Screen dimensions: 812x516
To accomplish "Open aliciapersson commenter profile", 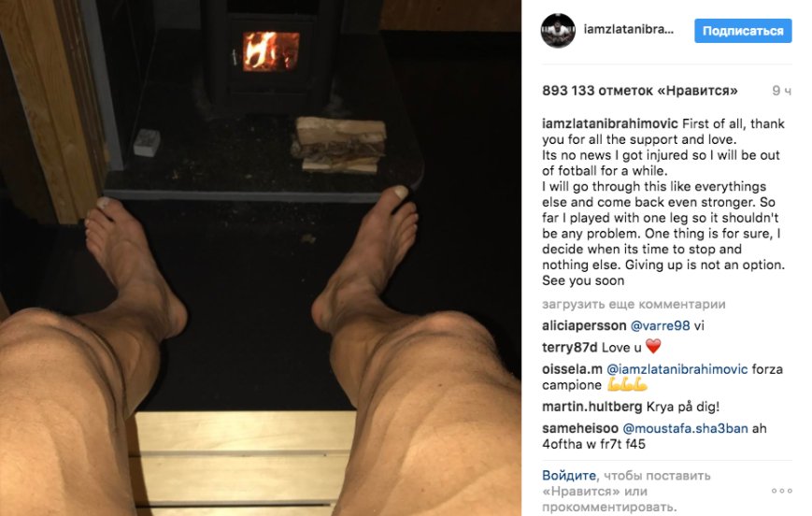I will 584,326.
